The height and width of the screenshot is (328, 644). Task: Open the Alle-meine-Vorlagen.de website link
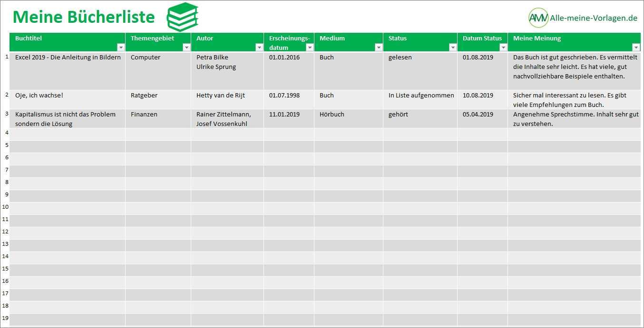[x=593, y=18]
